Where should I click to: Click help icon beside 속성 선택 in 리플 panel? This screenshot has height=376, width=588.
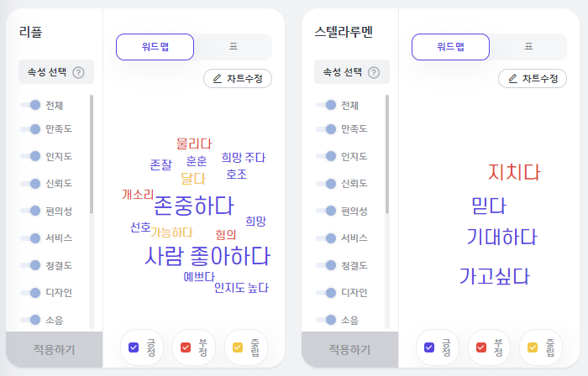pyautogui.click(x=78, y=72)
